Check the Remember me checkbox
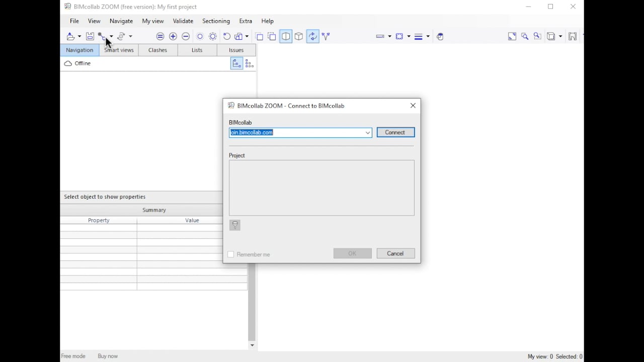Screen dimensions: 644x362 click(231, 254)
